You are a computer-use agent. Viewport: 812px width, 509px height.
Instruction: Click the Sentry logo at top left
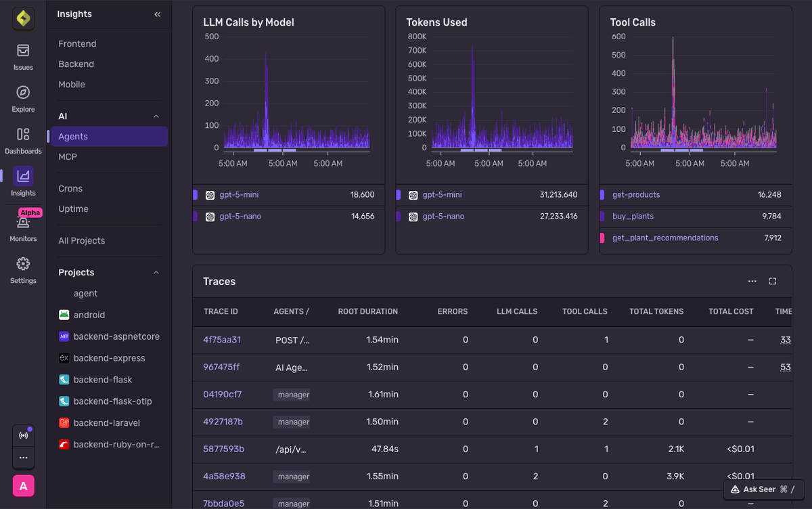click(x=23, y=18)
